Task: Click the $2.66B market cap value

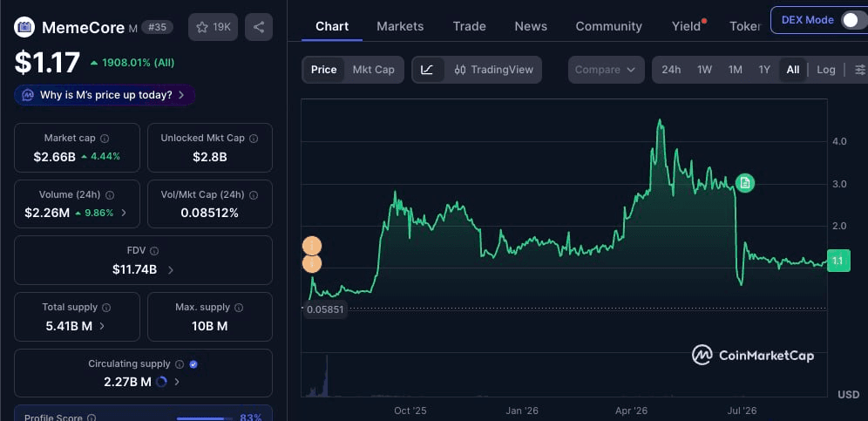Action: [54, 157]
